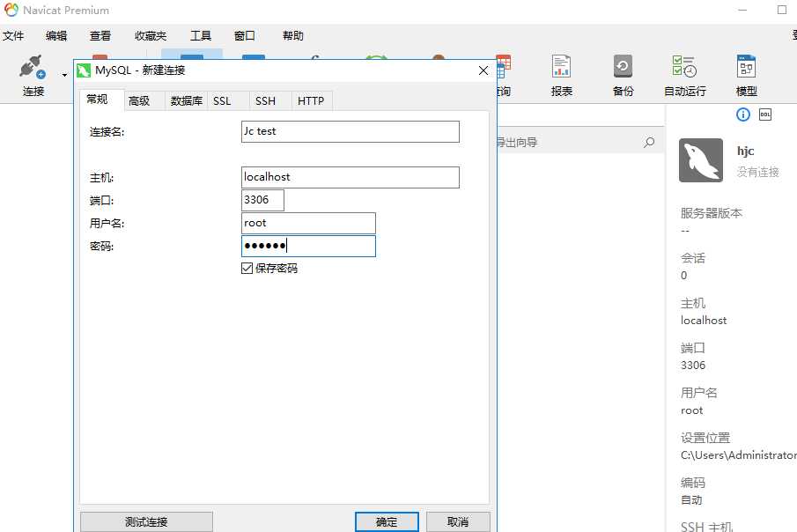Open the Automation (自动运行) toolbar icon
Screen dimensions: 797x532
click(684, 67)
